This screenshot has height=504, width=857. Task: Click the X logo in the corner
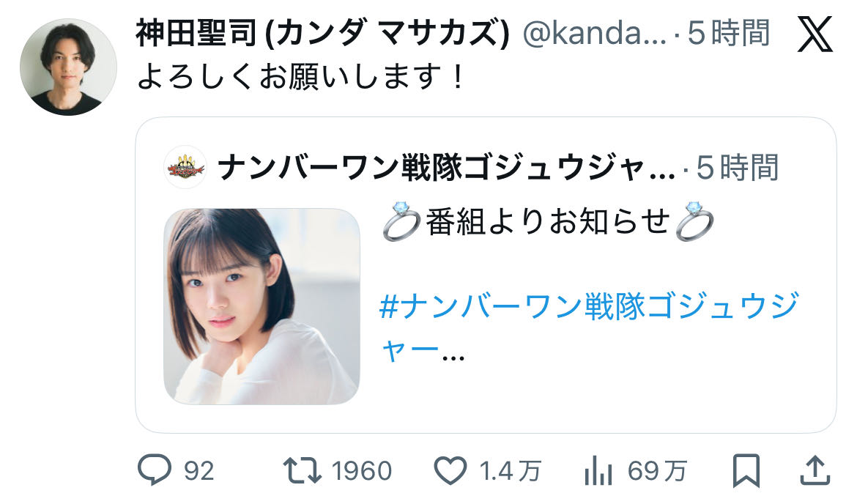click(x=815, y=34)
